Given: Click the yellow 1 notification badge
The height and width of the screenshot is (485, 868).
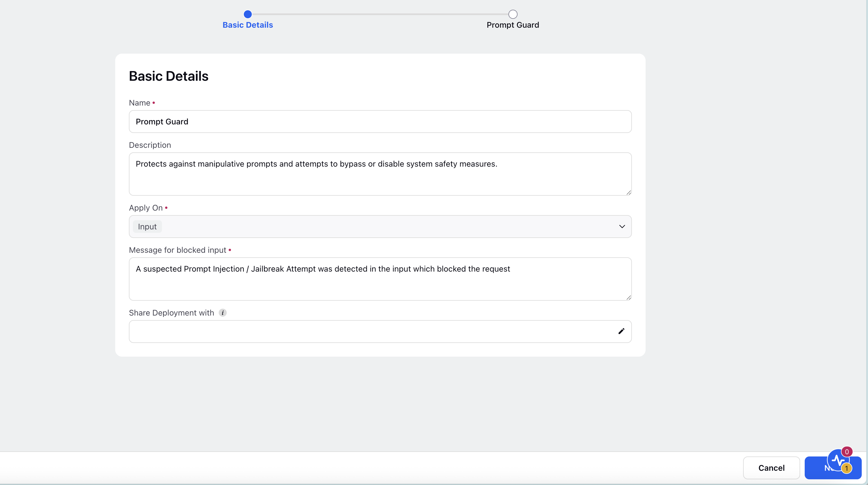Looking at the screenshot, I should 846,468.
